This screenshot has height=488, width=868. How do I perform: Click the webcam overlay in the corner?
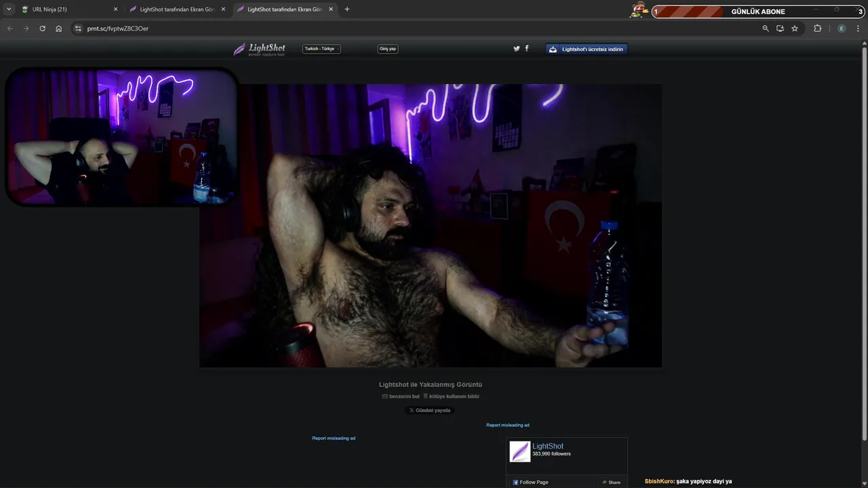122,136
